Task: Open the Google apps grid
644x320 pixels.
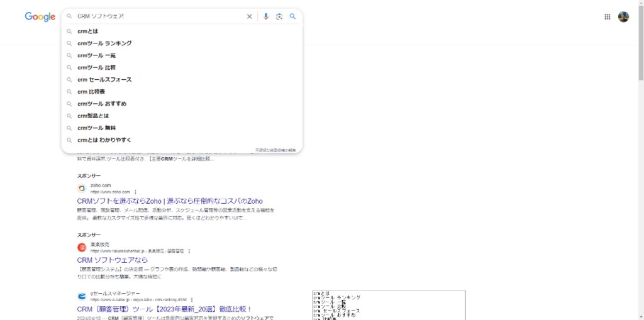Action: pos(608,16)
